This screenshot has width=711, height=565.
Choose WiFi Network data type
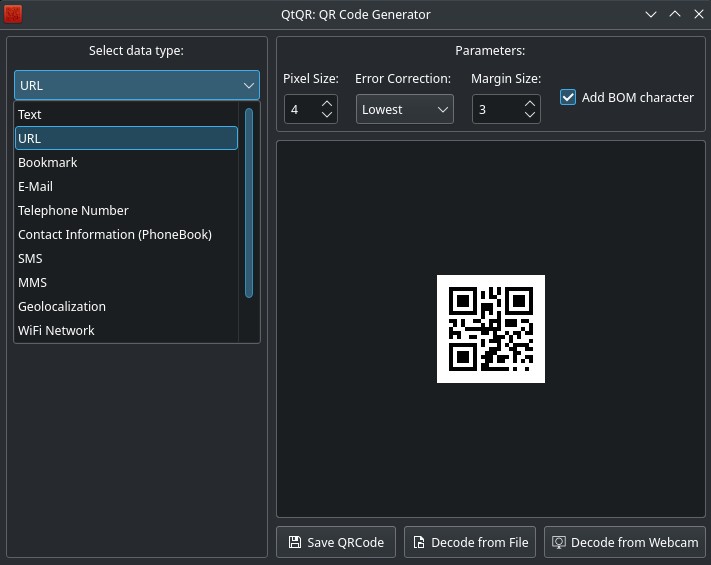pos(126,331)
